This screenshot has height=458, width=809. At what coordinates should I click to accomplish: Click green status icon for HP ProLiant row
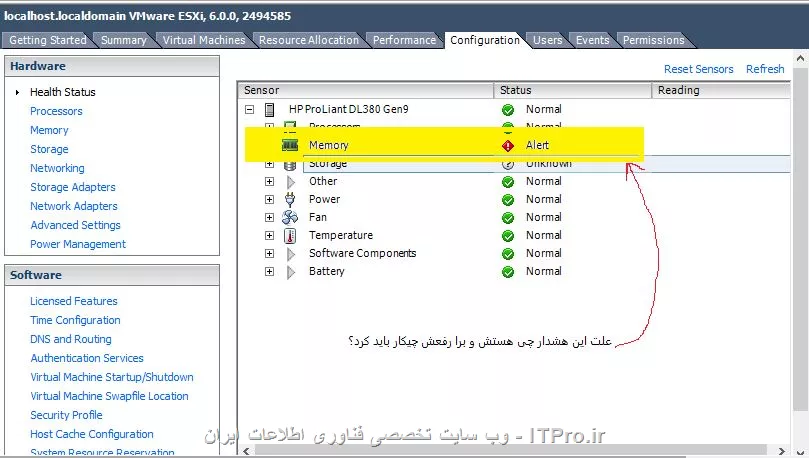tap(508, 110)
